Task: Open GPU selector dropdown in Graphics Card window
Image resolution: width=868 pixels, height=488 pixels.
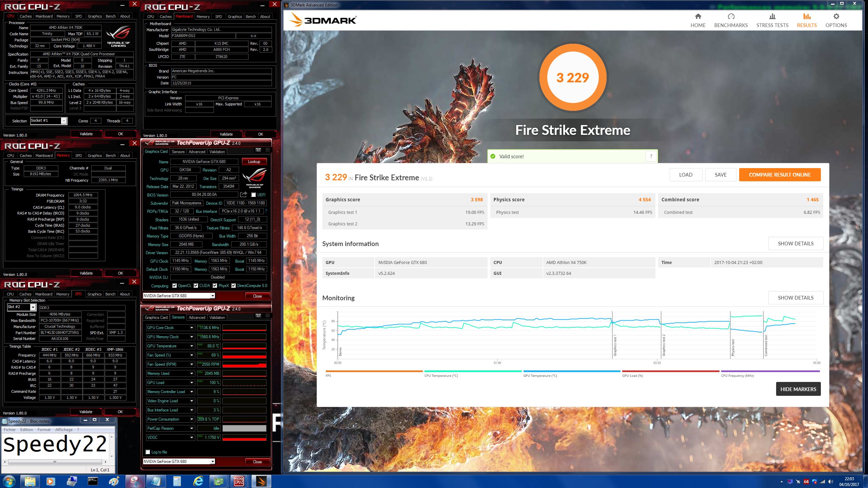Action: tap(212, 296)
